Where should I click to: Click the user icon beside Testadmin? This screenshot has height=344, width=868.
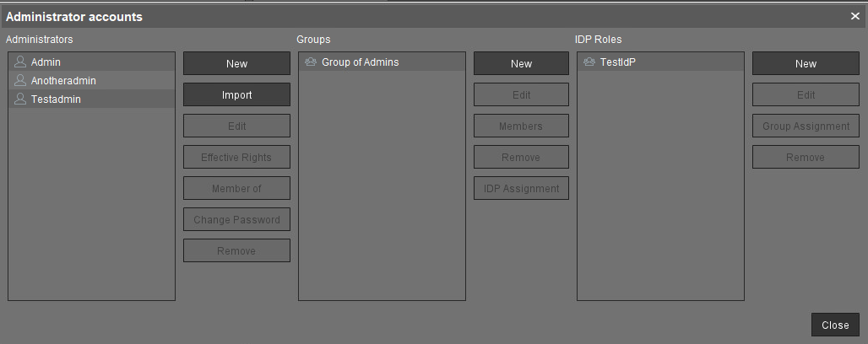pos(20,99)
